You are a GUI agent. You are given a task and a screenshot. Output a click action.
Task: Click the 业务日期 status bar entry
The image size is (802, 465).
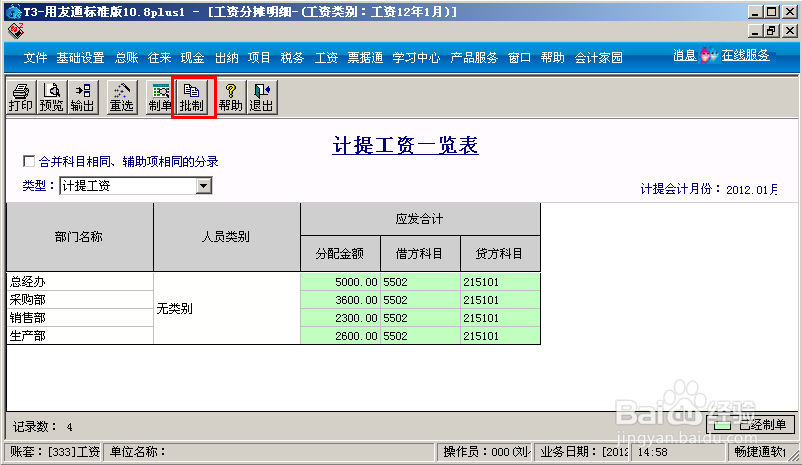click(x=583, y=452)
